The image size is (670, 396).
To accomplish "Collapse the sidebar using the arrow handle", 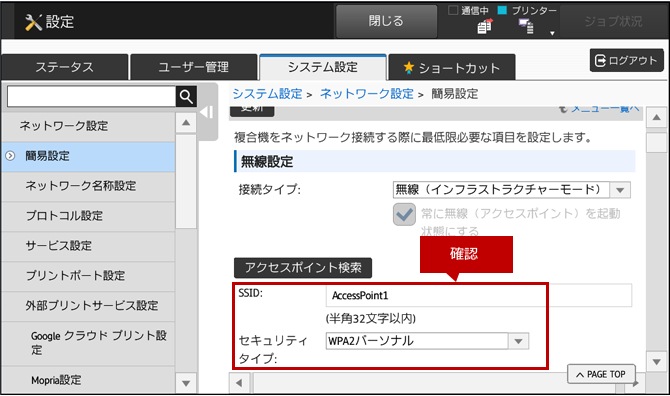I will pos(207,112).
